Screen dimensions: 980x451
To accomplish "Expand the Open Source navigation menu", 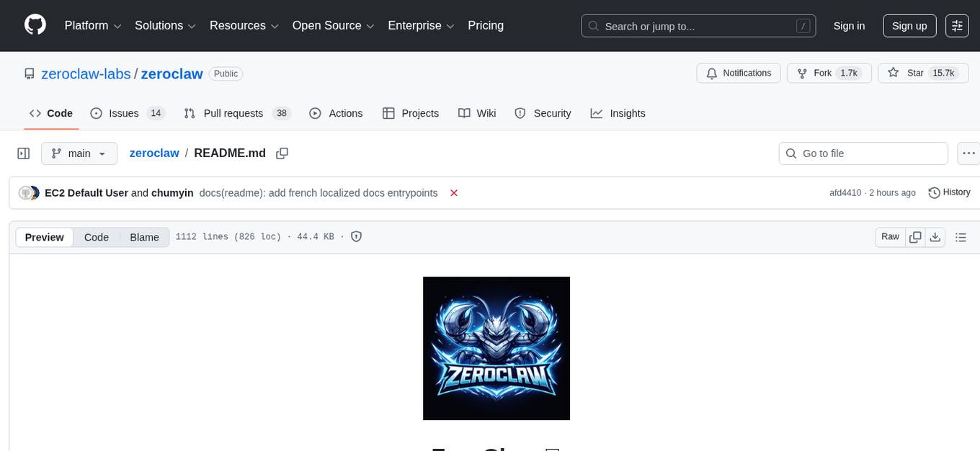I will tap(333, 25).
